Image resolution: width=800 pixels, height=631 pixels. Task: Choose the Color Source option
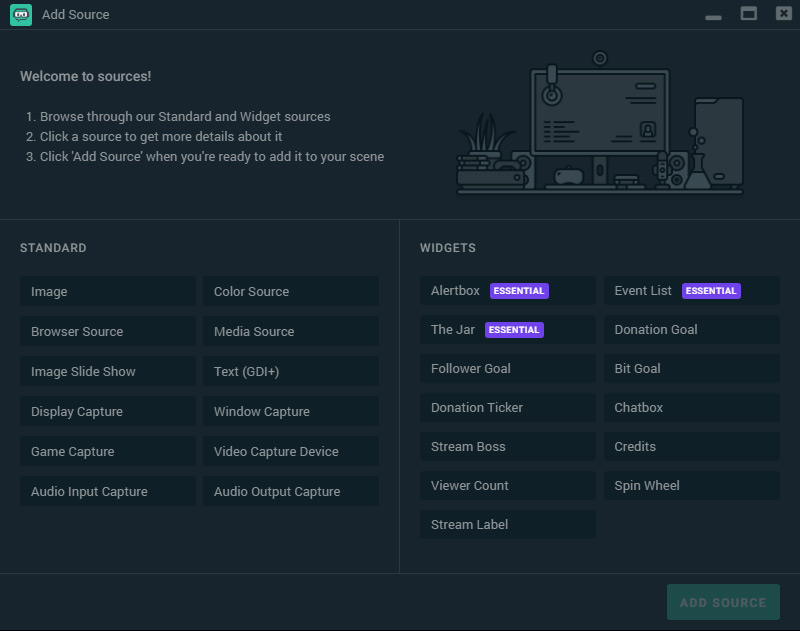pyautogui.click(x=290, y=291)
